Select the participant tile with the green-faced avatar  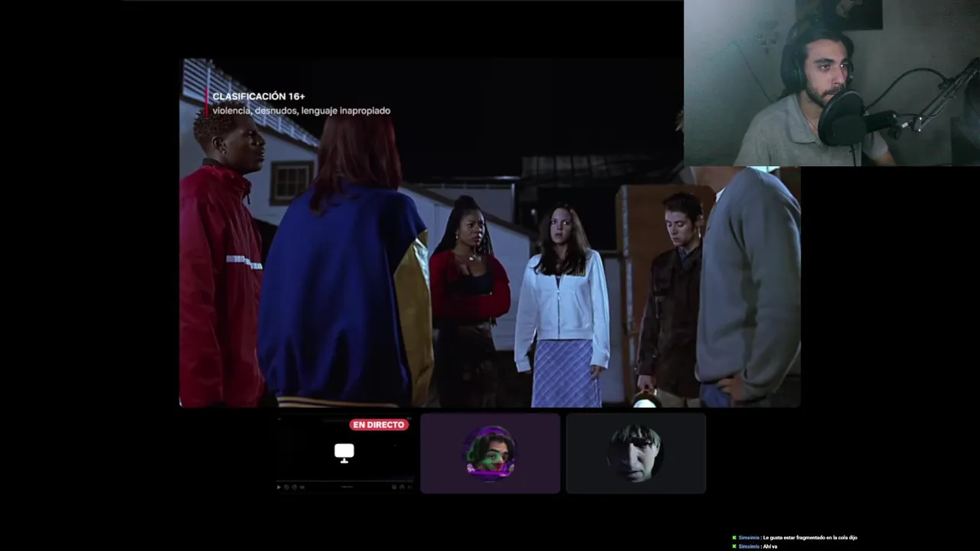[490, 453]
